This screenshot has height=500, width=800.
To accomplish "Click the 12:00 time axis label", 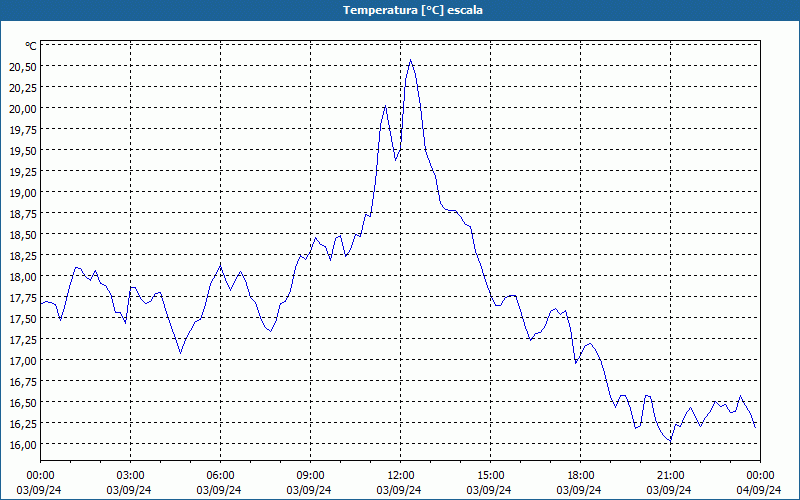I will pyautogui.click(x=401, y=476).
